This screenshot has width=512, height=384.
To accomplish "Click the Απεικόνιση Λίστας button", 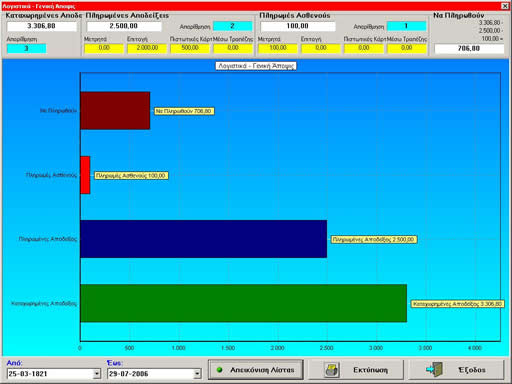I will click(x=256, y=370).
